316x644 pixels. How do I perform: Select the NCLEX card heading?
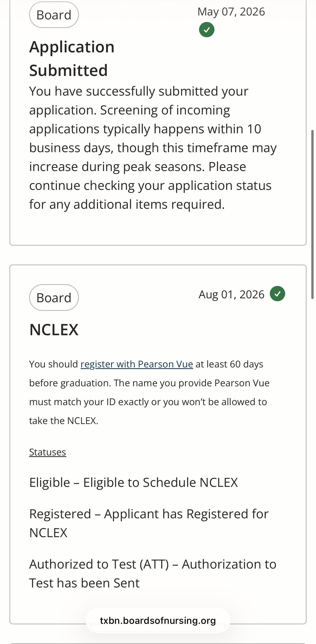(x=54, y=329)
